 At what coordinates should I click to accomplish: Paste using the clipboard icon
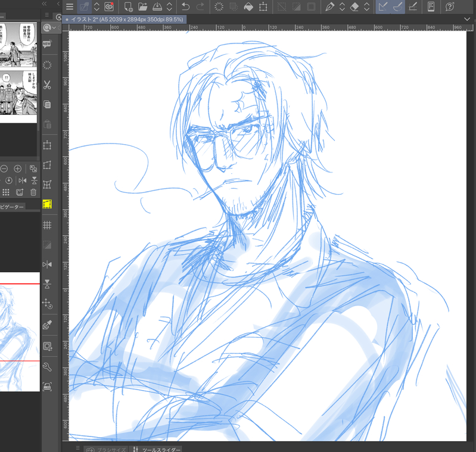[x=47, y=124]
